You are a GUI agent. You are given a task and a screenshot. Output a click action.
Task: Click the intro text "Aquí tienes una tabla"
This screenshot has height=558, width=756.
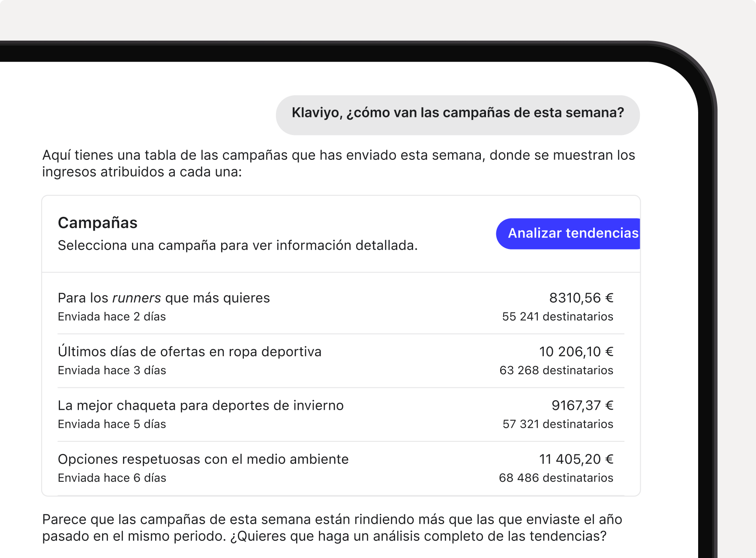point(339,163)
